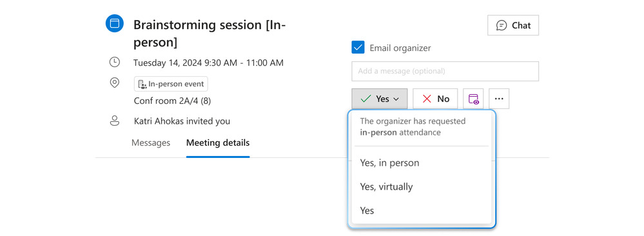Click the red X decline icon
The image size is (644, 236).
click(427, 99)
